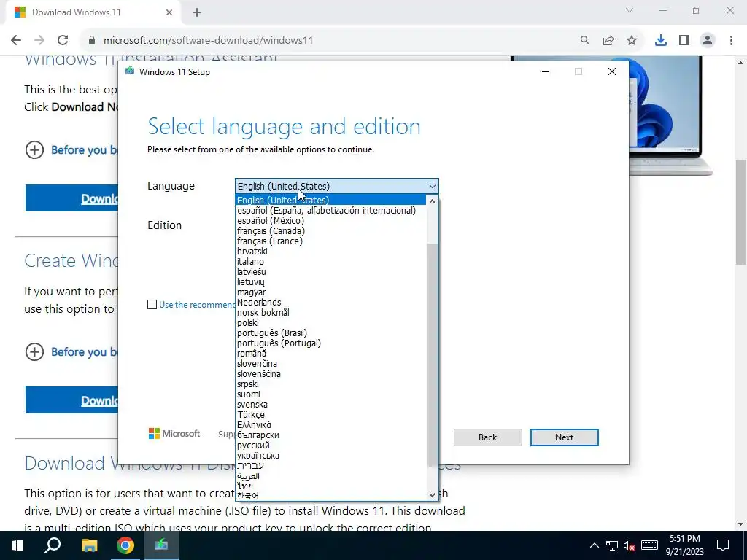This screenshot has height=560, width=747.
Task: Select svenska language
Action: pos(330,404)
